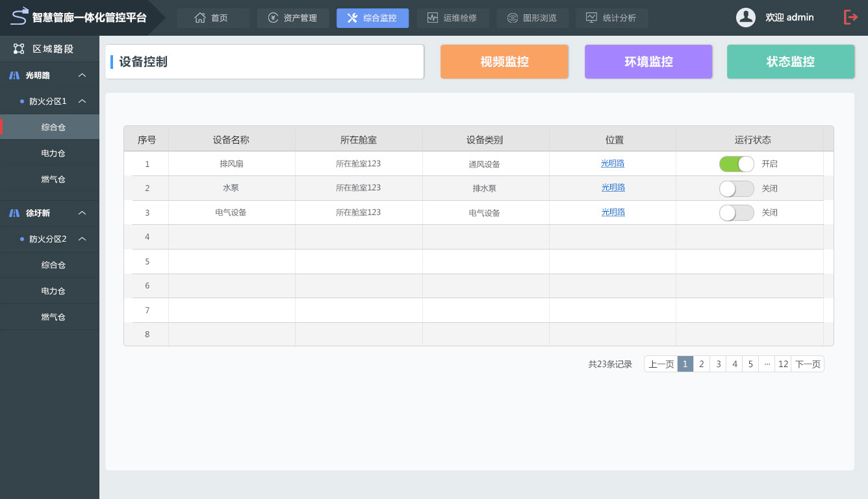Collapse the 防火分区2 tree node

coord(83,239)
